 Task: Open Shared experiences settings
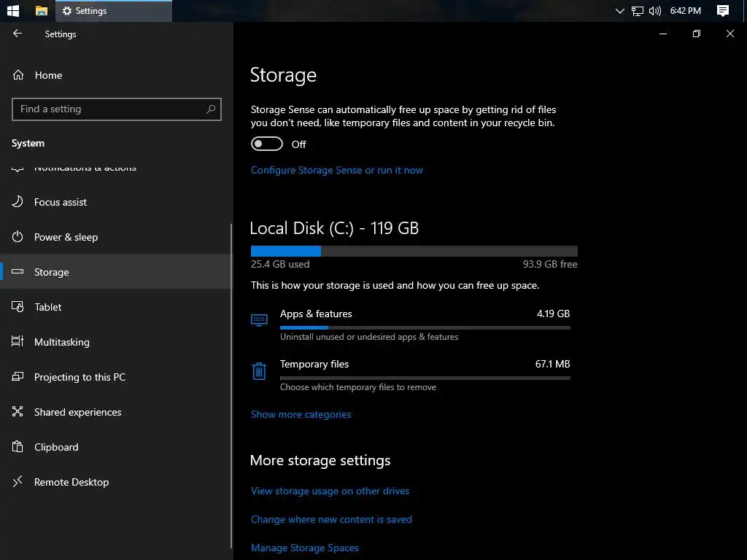point(116,412)
